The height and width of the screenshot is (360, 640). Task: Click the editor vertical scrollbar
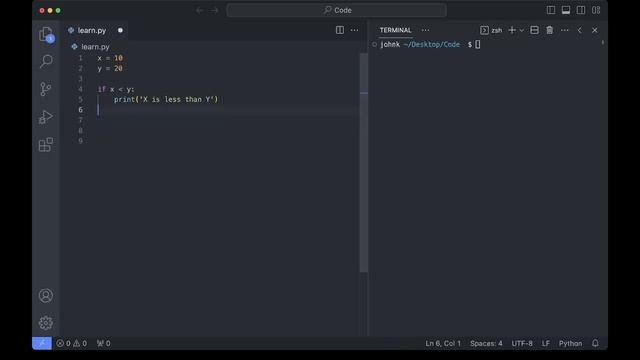(x=364, y=162)
